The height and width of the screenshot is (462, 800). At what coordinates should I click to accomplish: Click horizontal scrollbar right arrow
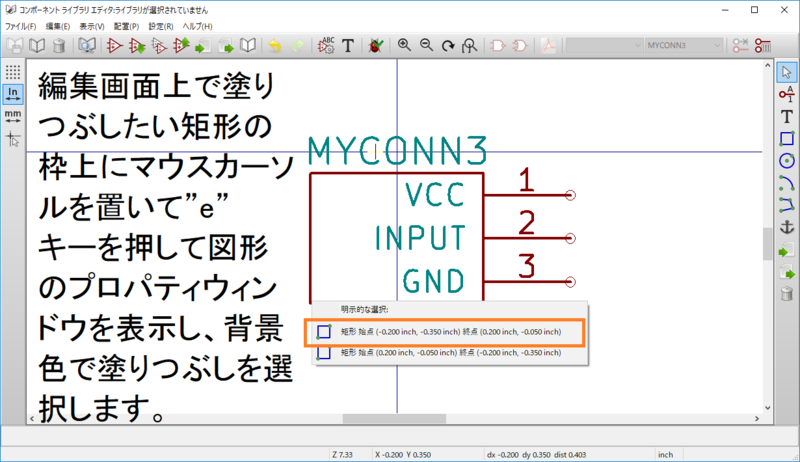(757, 419)
